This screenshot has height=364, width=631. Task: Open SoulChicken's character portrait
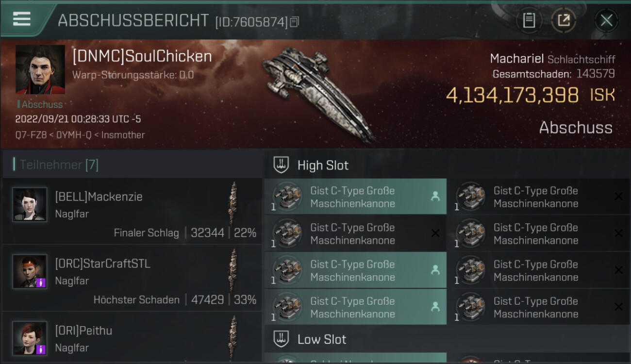[40, 69]
